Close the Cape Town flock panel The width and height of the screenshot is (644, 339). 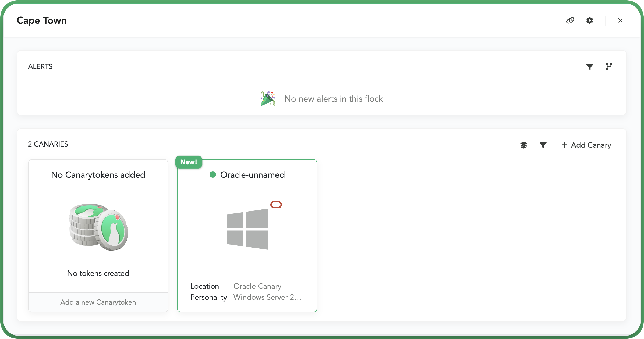tap(620, 20)
